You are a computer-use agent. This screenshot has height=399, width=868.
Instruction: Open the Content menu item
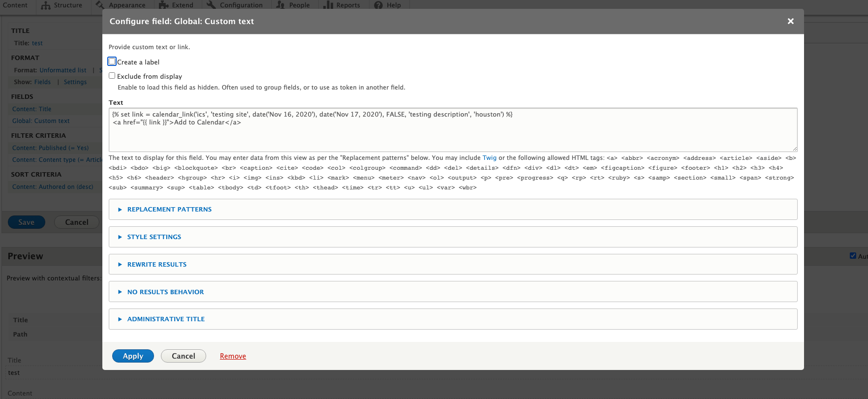15,5
